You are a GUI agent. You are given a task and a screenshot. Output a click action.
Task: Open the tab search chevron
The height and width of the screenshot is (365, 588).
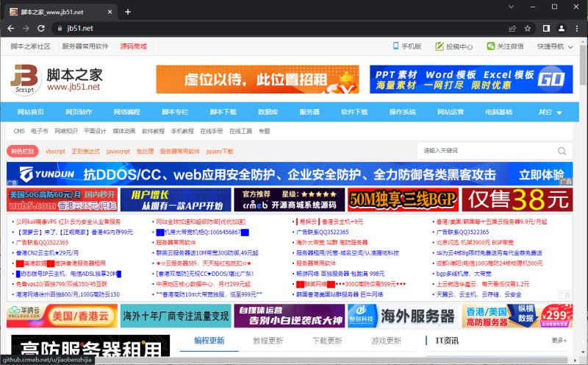point(511,7)
